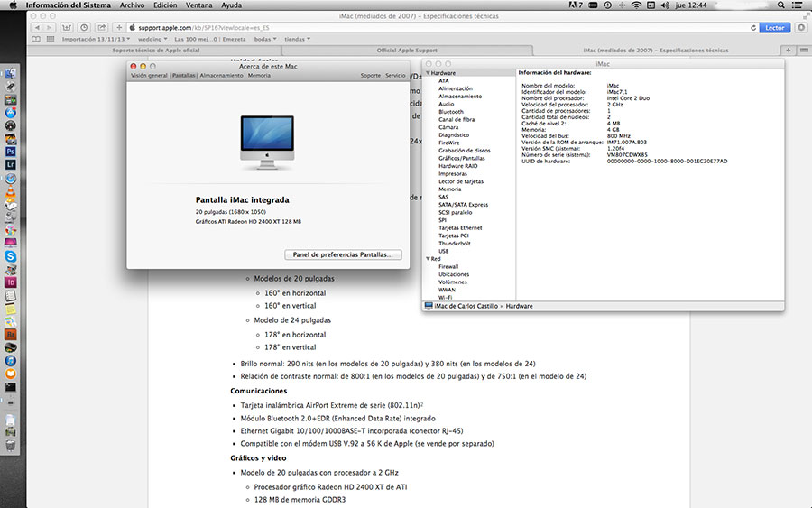
Task: Open Notification Center in menu bar
Action: (x=798, y=5)
